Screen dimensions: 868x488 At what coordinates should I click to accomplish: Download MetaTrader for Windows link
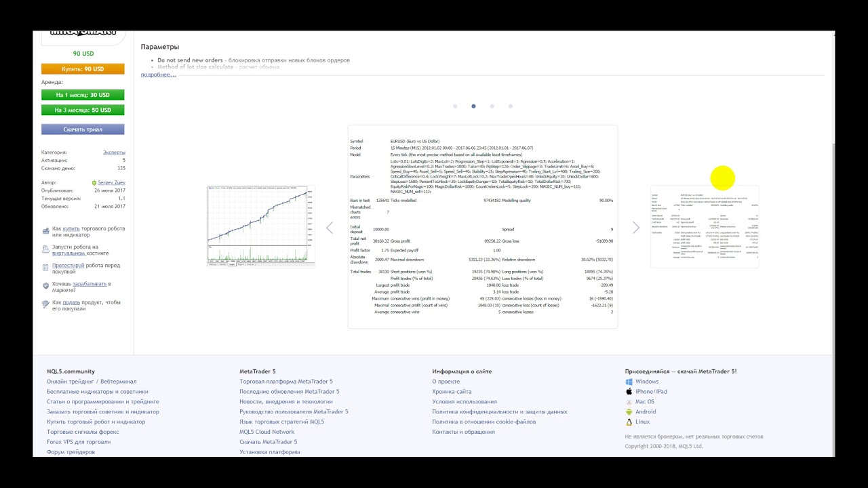tap(647, 382)
